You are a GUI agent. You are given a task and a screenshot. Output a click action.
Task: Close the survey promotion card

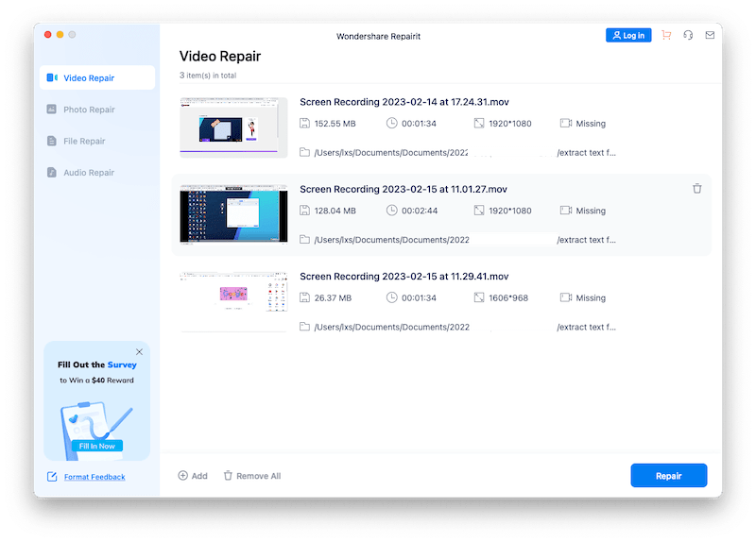click(139, 351)
